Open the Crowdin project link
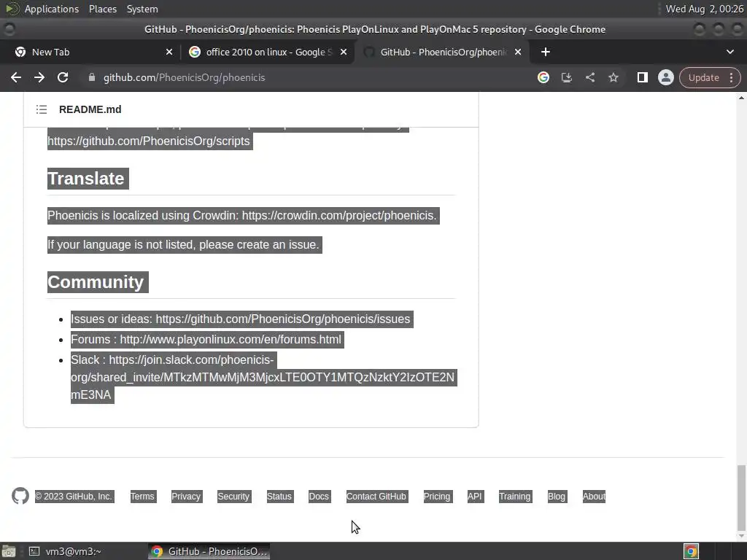747x560 pixels. (x=338, y=216)
